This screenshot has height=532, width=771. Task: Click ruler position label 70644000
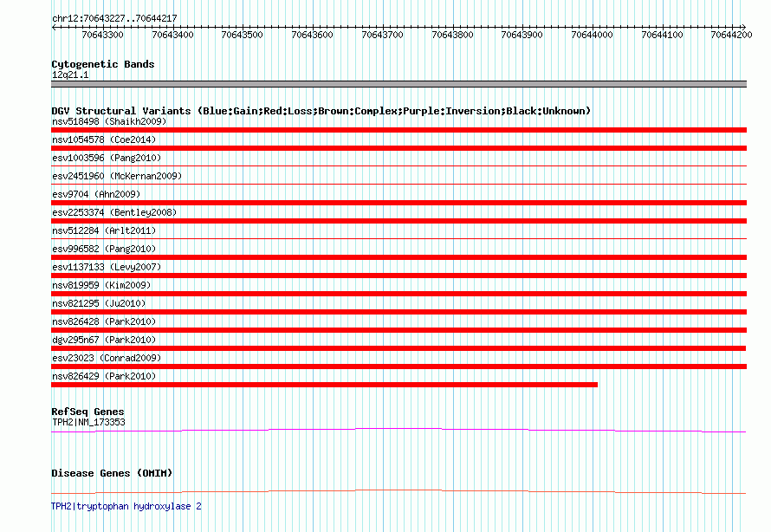point(592,35)
